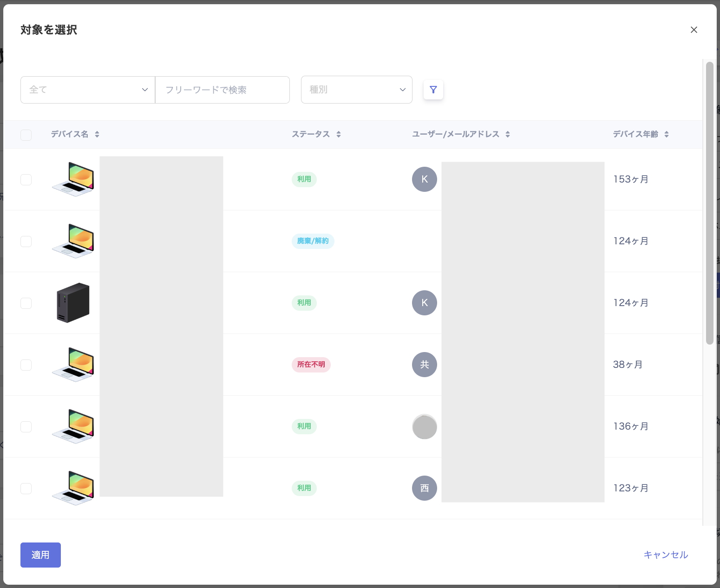Click the laptop icon in the 123ヶ月 row

73,488
